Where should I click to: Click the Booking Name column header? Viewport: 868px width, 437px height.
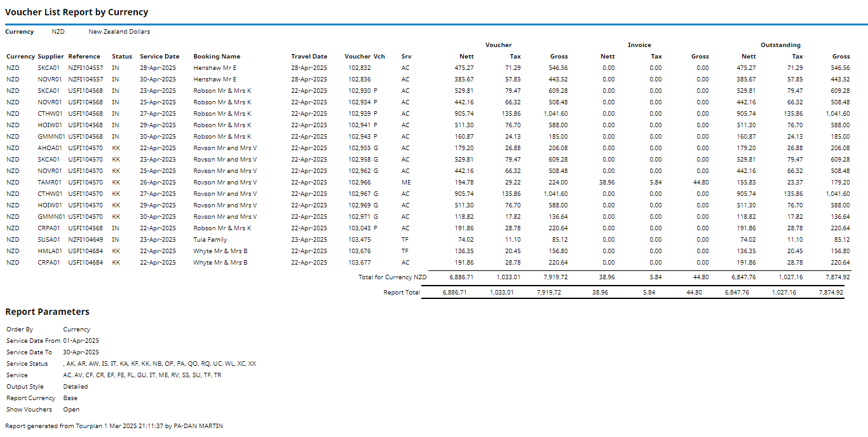[217, 57]
